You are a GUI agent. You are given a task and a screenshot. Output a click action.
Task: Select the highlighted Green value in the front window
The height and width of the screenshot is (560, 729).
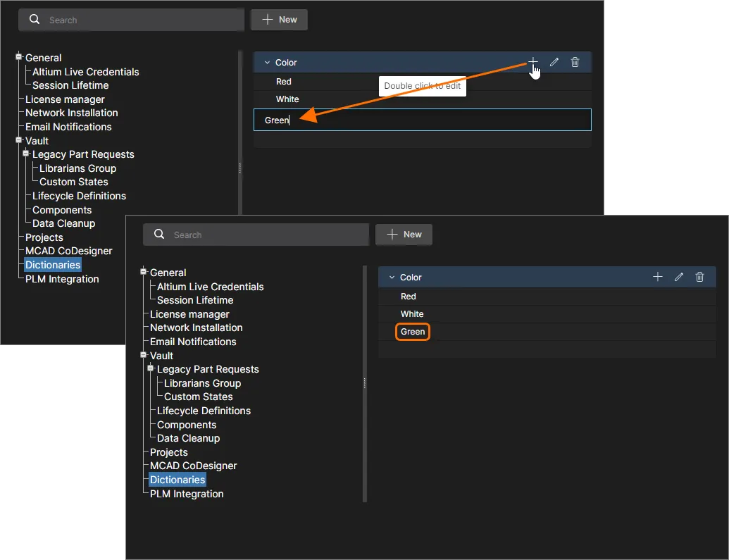413,332
